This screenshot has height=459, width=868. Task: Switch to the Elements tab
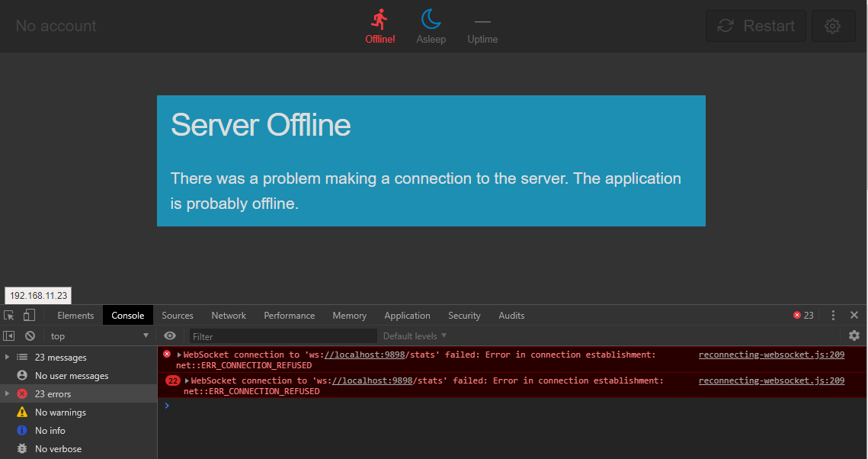[75, 316]
